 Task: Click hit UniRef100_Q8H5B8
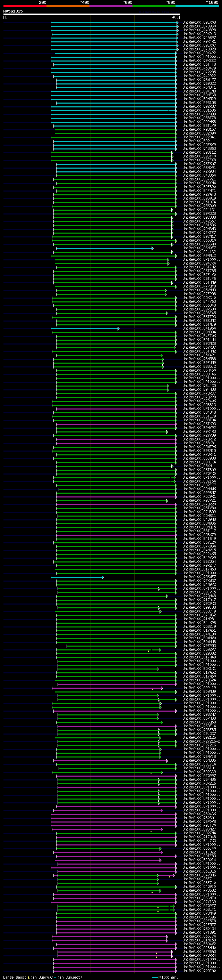click(199, 359)
